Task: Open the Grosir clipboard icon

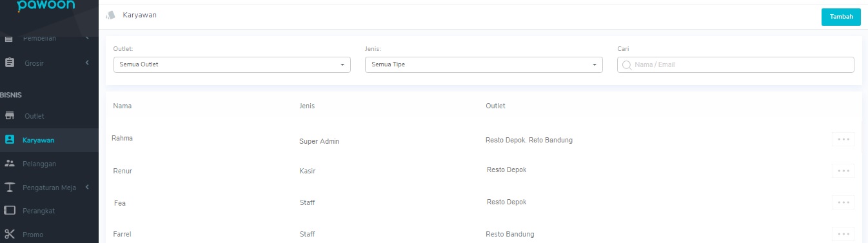Action: (9, 63)
